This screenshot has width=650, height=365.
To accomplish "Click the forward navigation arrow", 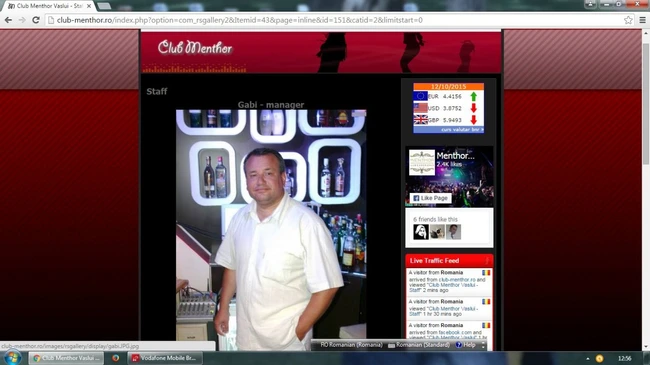I will (x=22, y=20).
